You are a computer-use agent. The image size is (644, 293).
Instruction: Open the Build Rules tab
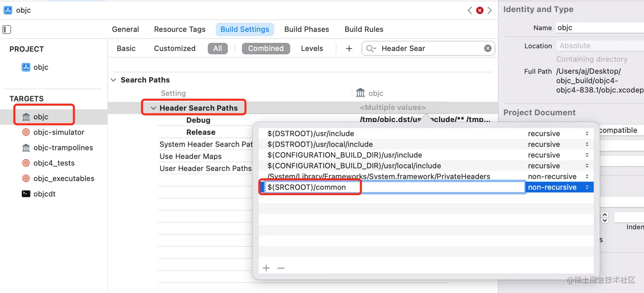point(364,29)
